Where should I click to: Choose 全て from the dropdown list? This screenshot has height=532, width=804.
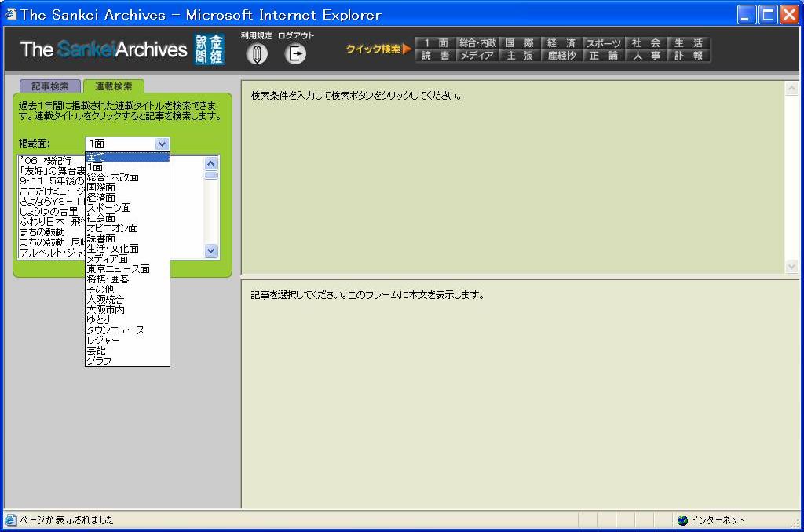tap(127, 157)
